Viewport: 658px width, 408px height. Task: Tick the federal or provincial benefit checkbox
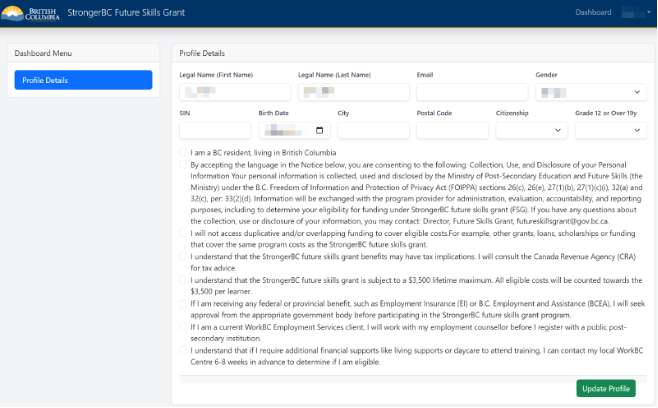tap(183, 303)
